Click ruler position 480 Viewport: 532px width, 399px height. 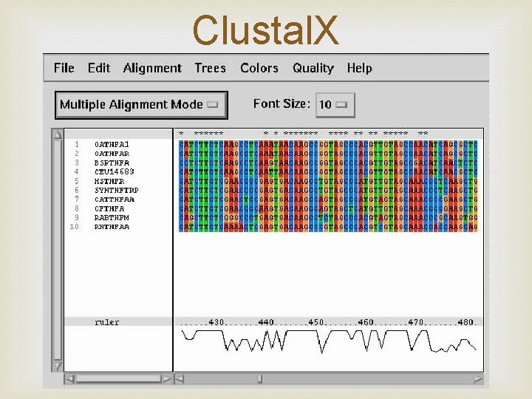point(465,321)
